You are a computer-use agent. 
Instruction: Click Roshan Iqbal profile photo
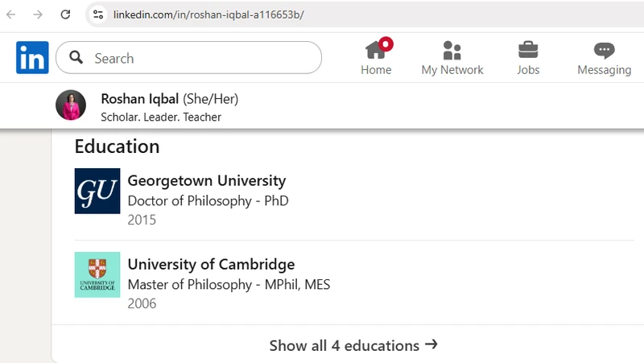[x=71, y=105]
